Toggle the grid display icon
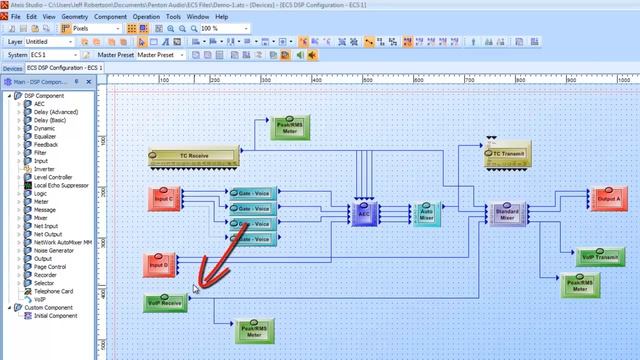The height and width of the screenshot is (360, 640). [131, 29]
